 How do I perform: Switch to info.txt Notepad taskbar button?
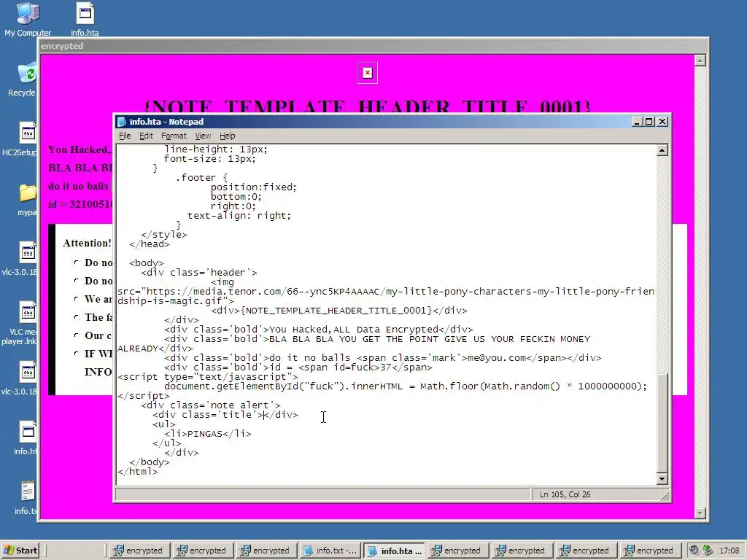point(330,551)
